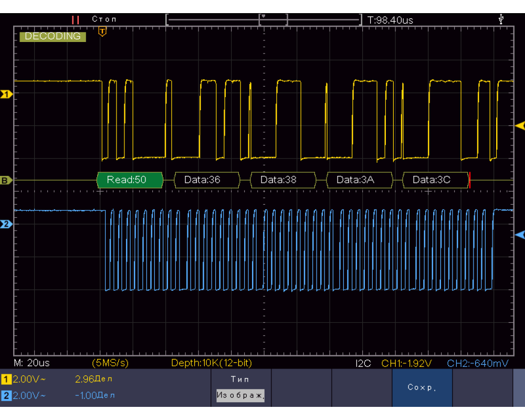Click the yellow CH1 trigger level arrow
The image size is (525, 420).
(x=520, y=125)
